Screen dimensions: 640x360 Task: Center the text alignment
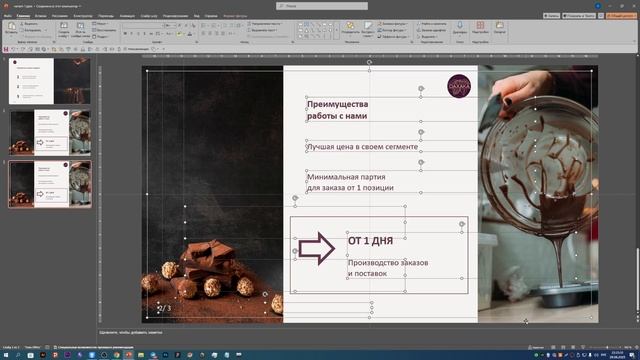pyautogui.click(x=210, y=33)
